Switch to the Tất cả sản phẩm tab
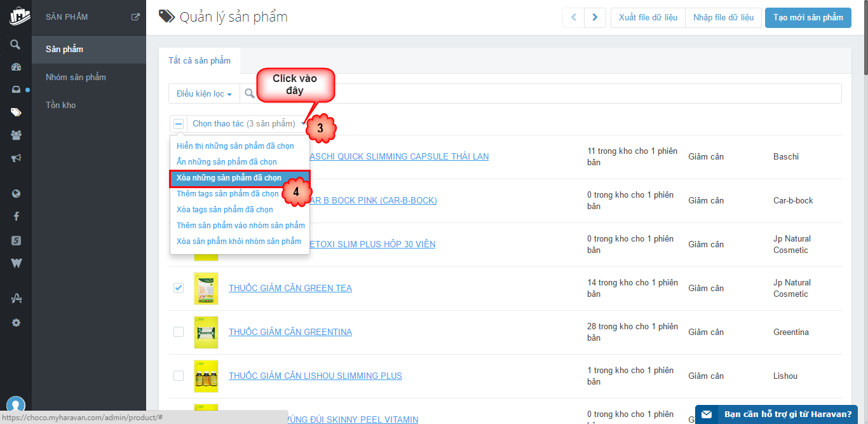The image size is (868, 424). 200,60
